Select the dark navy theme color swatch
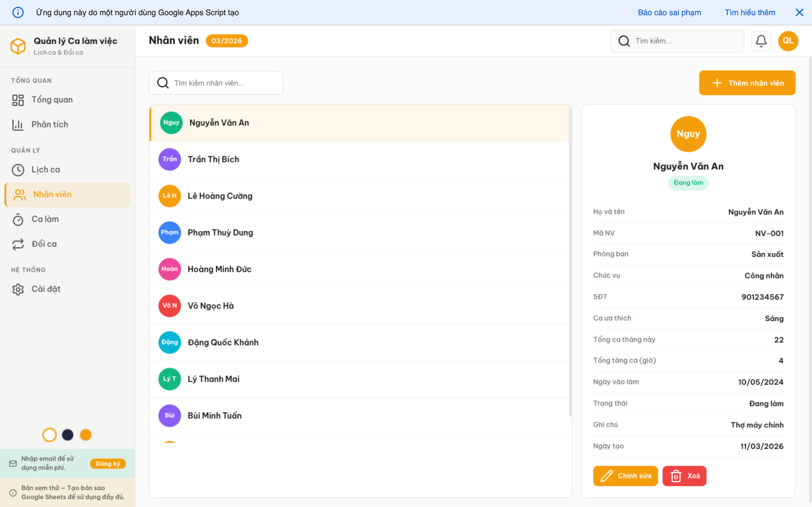 [67, 435]
